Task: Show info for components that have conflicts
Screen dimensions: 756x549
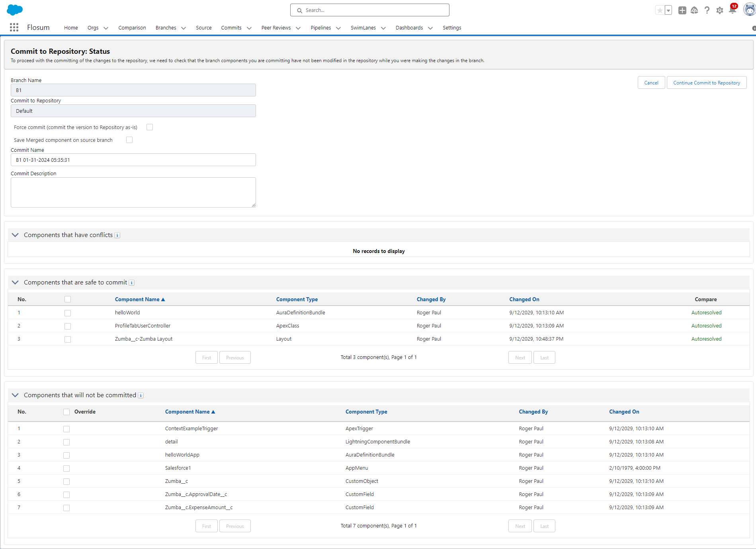Action: pyautogui.click(x=117, y=235)
